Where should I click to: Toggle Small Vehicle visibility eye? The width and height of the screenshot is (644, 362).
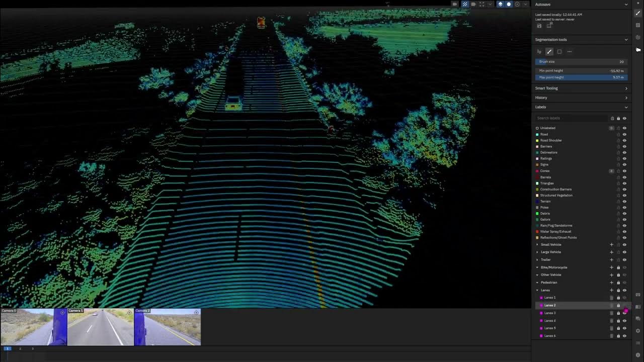[x=624, y=245]
